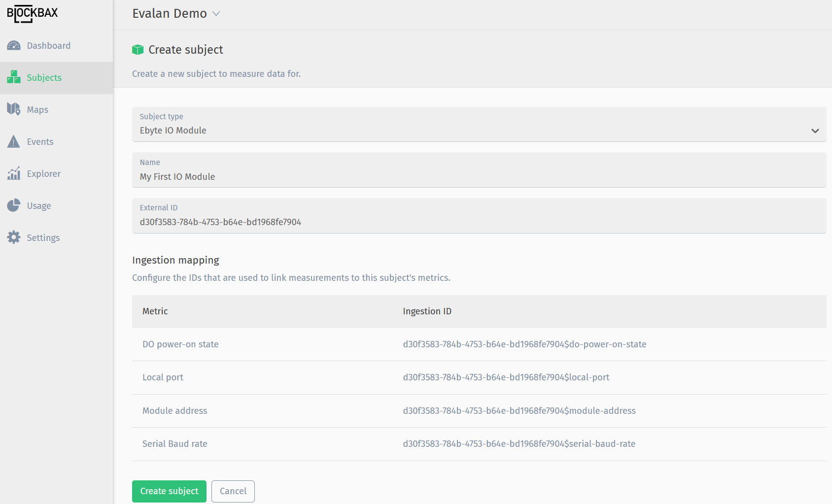832x504 pixels.
Task: Open the Explorer menu item
Action: [43, 174]
